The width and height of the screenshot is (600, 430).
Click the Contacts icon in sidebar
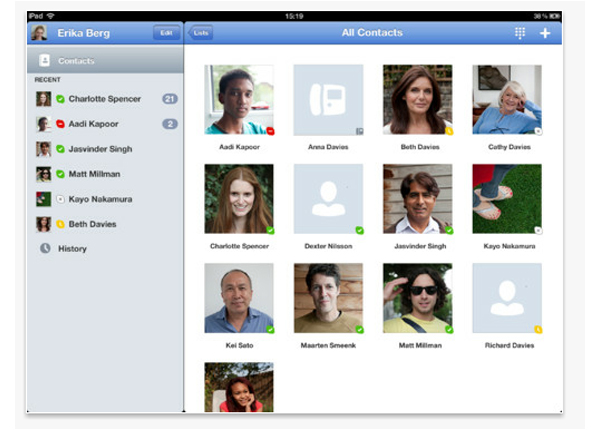click(x=45, y=61)
